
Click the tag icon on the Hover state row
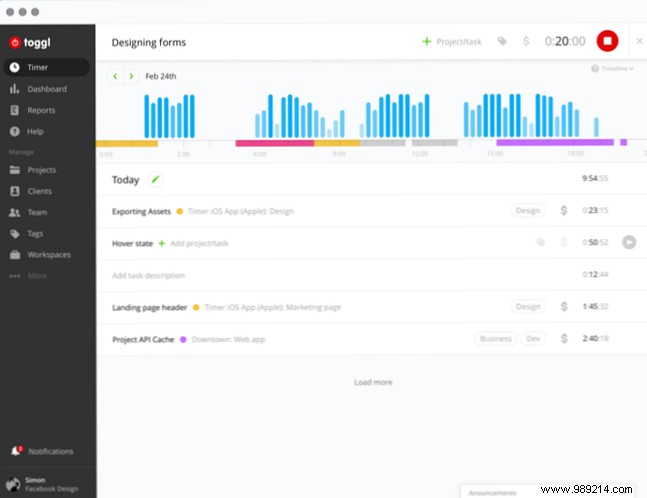point(541,242)
